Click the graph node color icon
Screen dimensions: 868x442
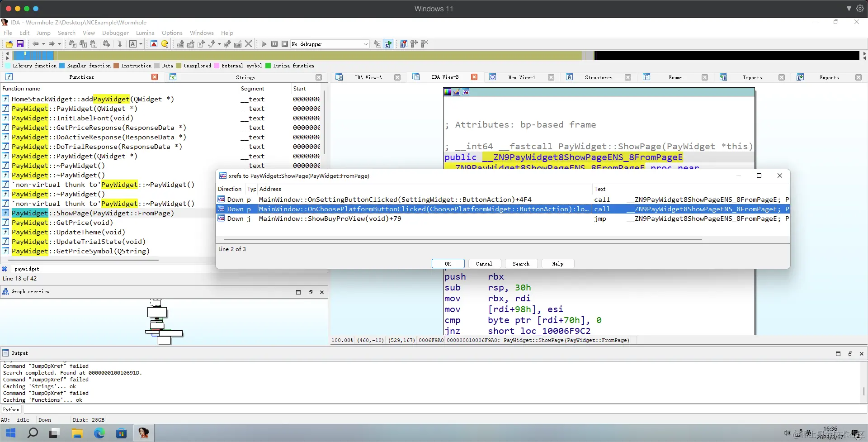click(x=448, y=92)
